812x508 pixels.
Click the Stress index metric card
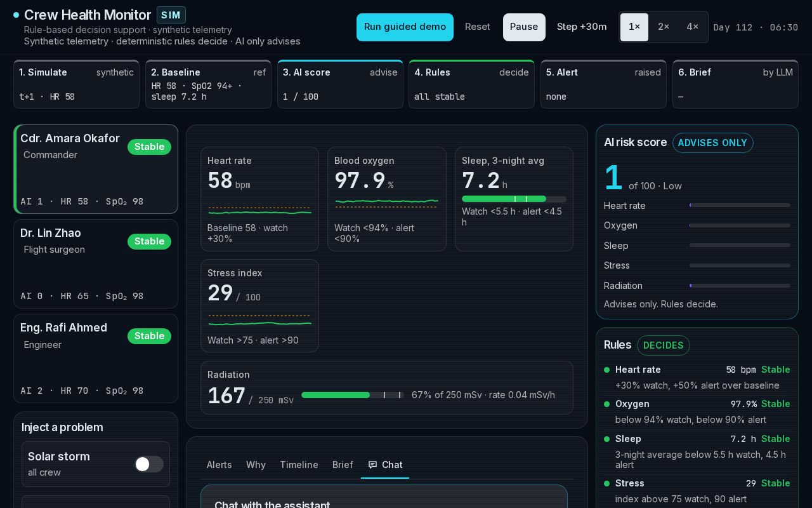(259, 305)
